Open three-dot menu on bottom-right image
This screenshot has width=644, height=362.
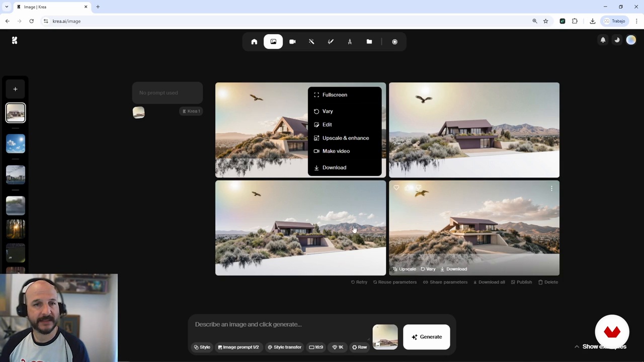551,189
